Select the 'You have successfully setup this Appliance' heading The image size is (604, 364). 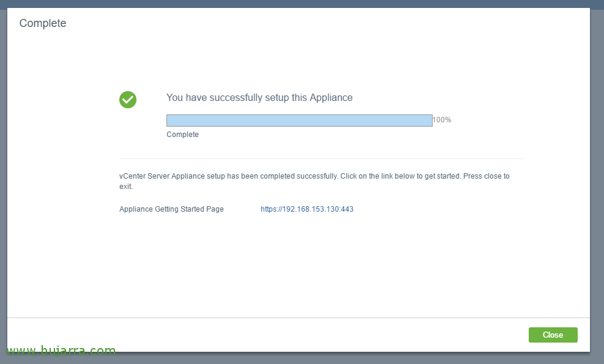pos(259,97)
